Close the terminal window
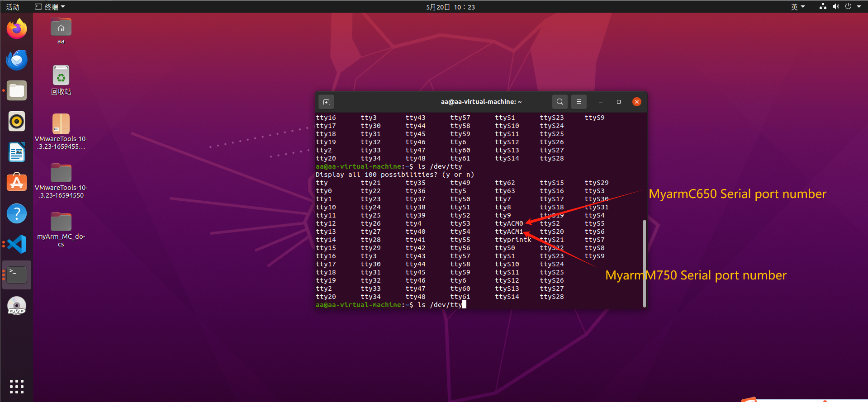Viewport: 868px width, 402px height. click(637, 102)
